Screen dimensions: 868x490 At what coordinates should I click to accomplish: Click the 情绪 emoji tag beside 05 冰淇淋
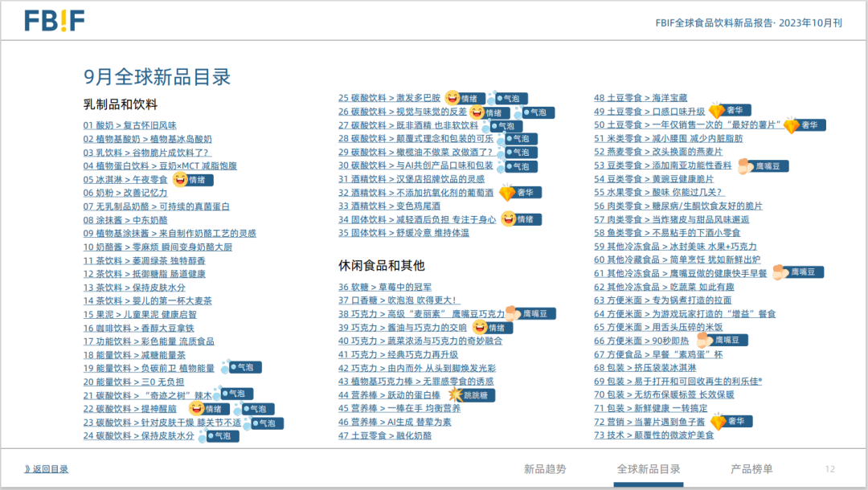point(195,180)
